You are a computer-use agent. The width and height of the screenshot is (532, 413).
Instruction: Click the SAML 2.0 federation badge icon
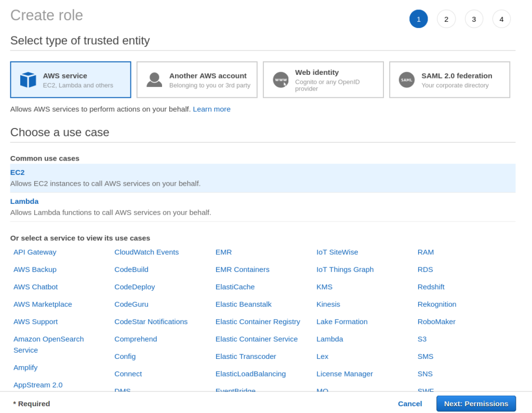tap(406, 79)
